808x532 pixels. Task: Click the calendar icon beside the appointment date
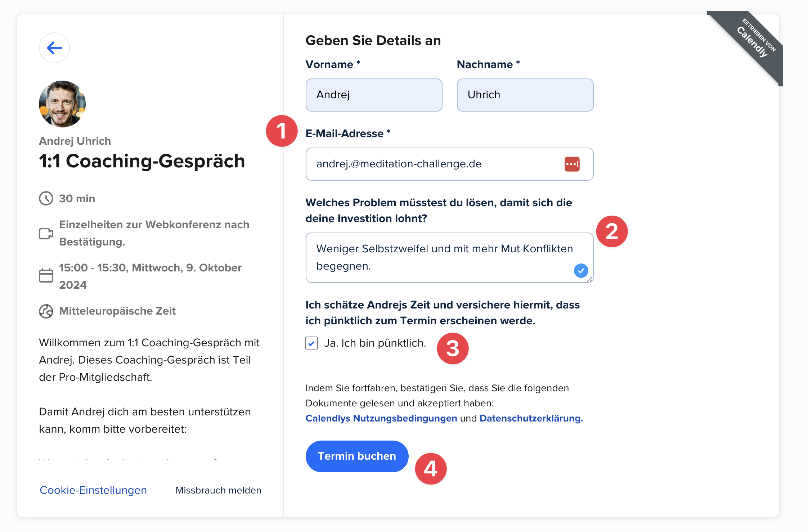pos(46,276)
